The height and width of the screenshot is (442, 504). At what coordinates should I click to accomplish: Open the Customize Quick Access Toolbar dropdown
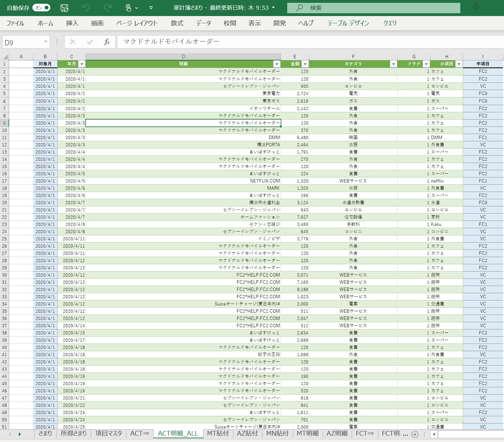click(x=151, y=7)
